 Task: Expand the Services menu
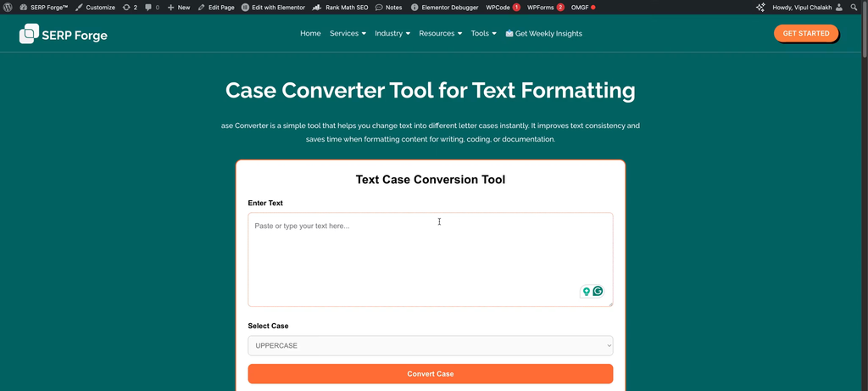point(348,34)
